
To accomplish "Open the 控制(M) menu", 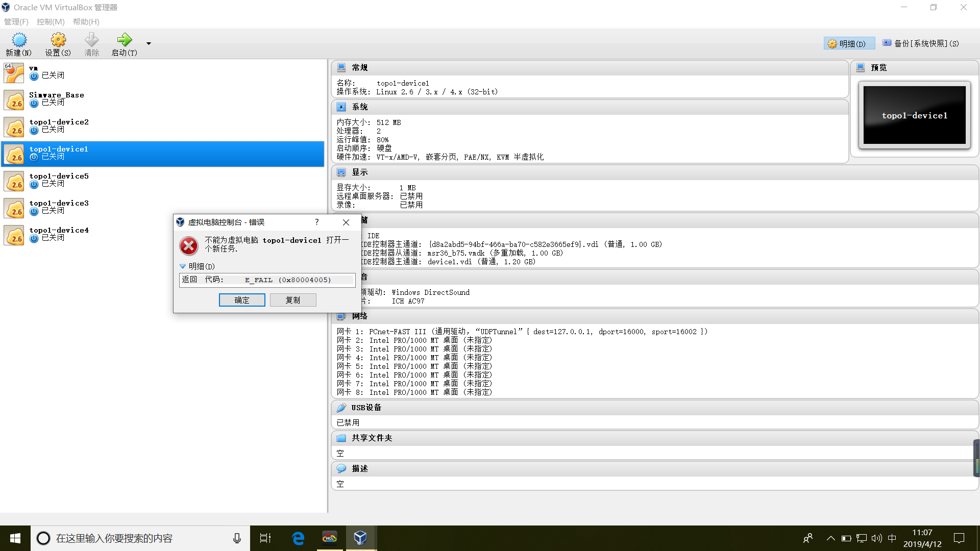I will pyautogui.click(x=51, y=22).
